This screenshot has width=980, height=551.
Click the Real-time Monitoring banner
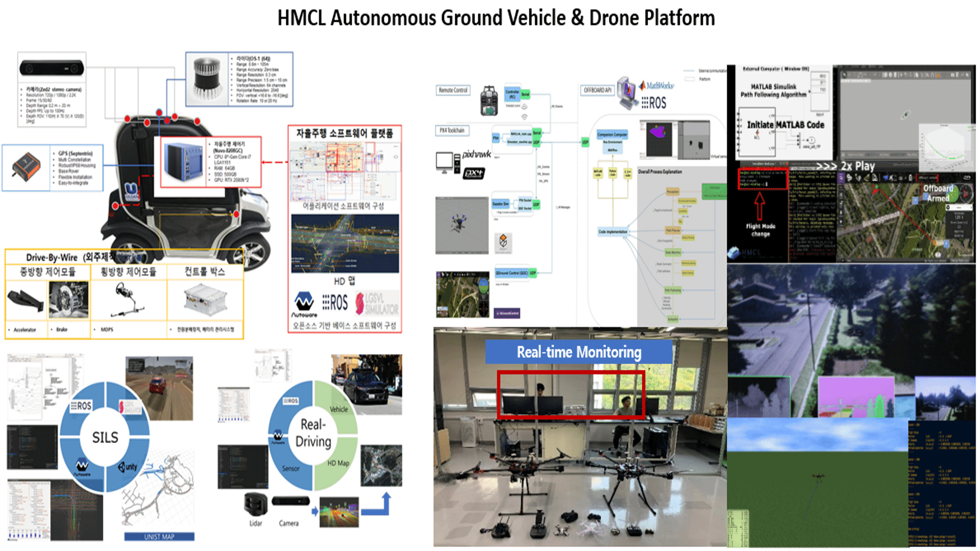pyautogui.click(x=579, y=352)
